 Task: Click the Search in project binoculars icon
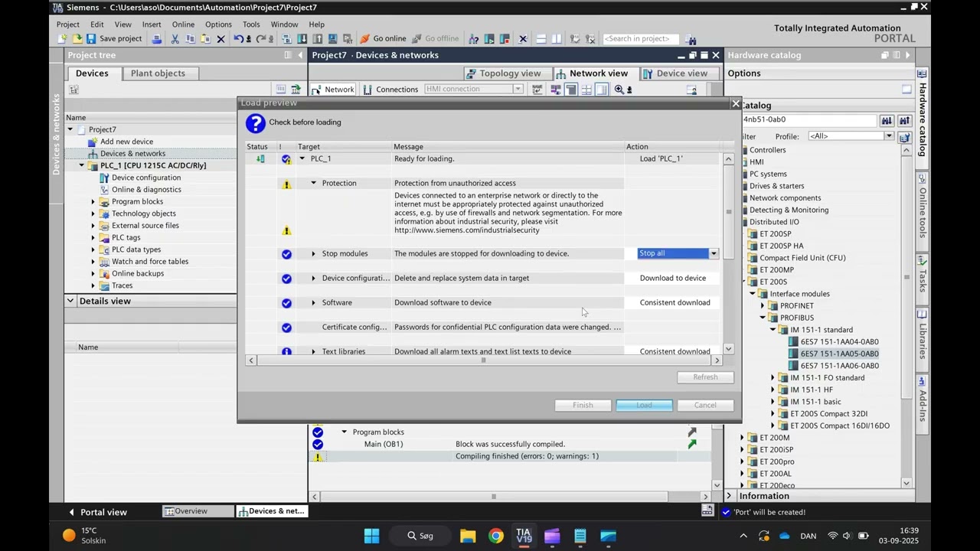point(691,39)
